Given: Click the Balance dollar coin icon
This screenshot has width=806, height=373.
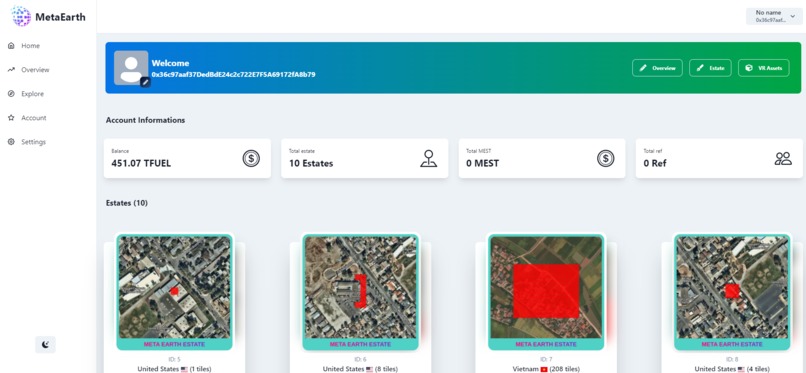Looking at the screenshot, I should (251, 158).
